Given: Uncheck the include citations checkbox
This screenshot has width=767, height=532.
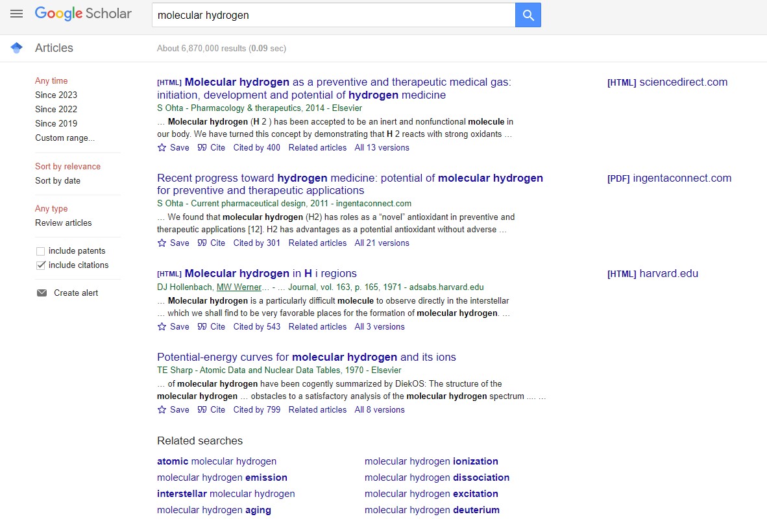Looking at the screenshot, I should click(x=41, y=265).
